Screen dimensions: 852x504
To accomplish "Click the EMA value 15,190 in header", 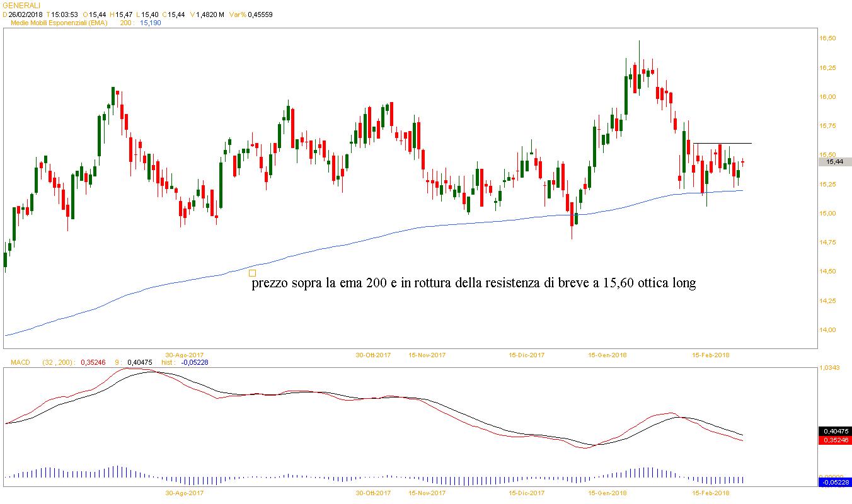I will [150, 23].
